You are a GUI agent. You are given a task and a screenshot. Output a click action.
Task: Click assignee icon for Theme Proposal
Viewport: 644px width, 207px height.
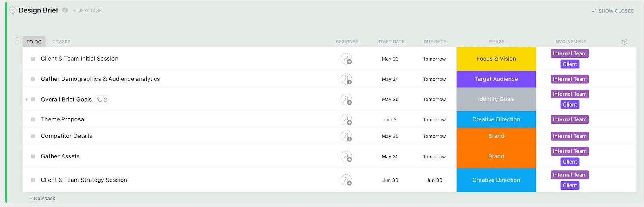click(346, 120)
